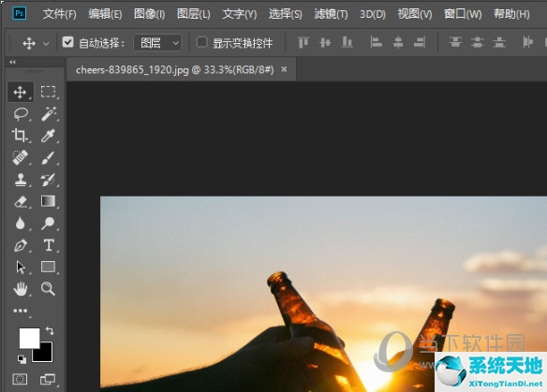
Task: Open the 3D(D) menu
Action: point(373,14)
